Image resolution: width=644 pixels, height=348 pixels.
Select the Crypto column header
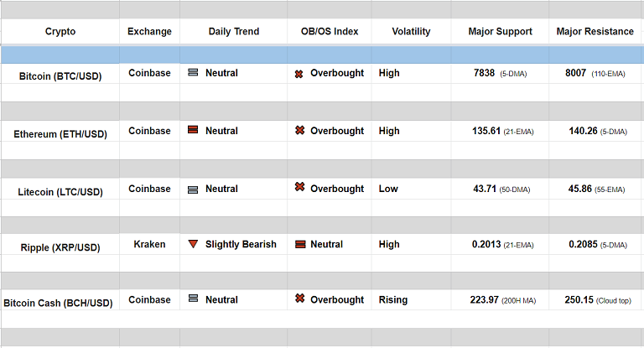coord(60,32)
